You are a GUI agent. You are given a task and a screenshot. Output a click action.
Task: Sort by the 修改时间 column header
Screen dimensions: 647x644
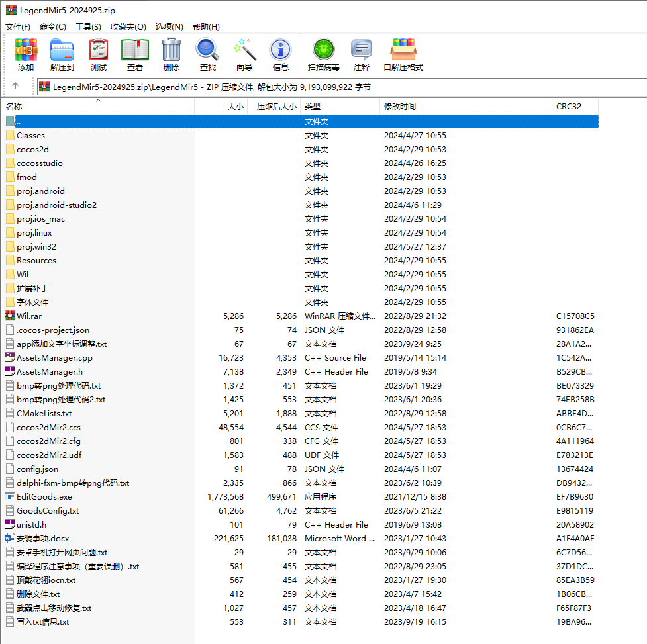point(466,107)
